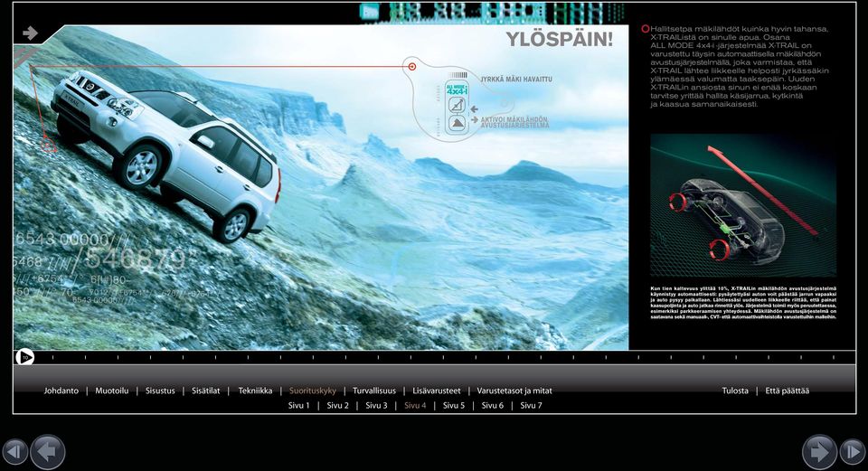
Task: Go to next page arrow button
Action: point(819,452)
